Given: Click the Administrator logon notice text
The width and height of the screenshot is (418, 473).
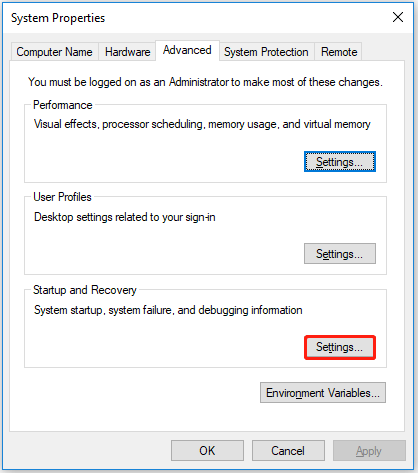Looking at the screenshot, I should [x=205, y=82].
